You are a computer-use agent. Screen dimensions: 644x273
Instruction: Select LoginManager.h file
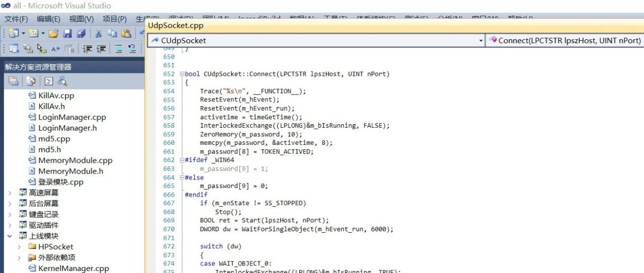point(67,128)
